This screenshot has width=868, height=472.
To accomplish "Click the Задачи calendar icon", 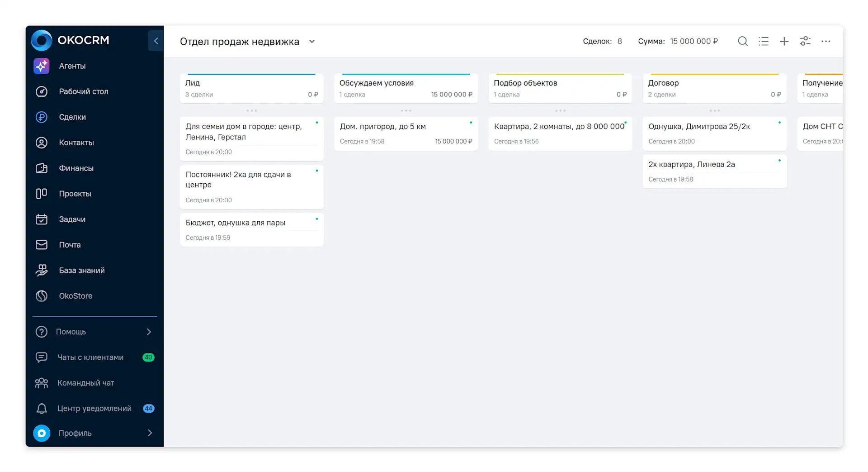I will 42,219.
